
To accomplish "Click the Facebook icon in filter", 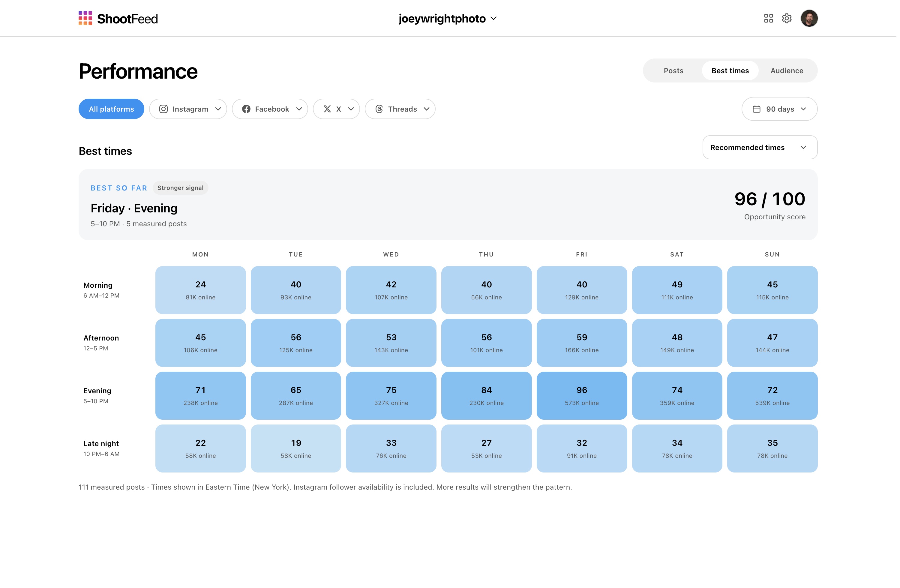I will pyautogui.click(x=247, y=109).
